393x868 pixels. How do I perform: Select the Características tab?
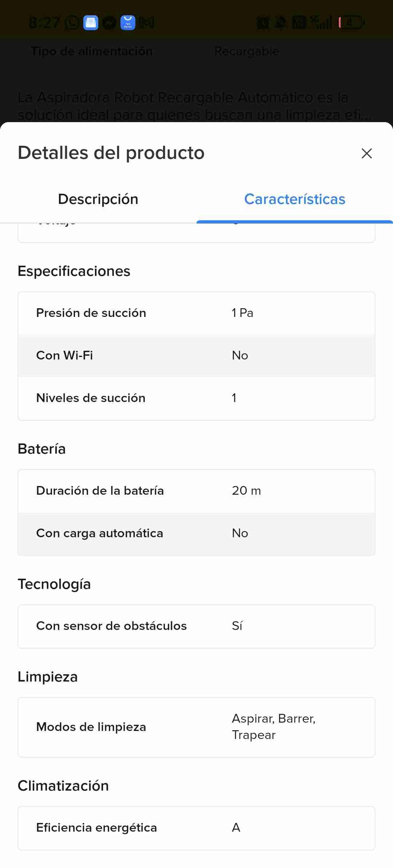tap(294, 199)
